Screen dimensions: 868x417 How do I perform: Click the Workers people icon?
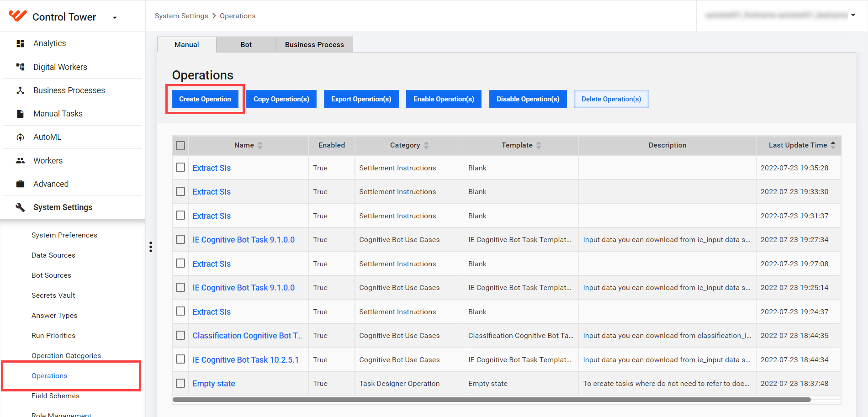pos(20,161)
